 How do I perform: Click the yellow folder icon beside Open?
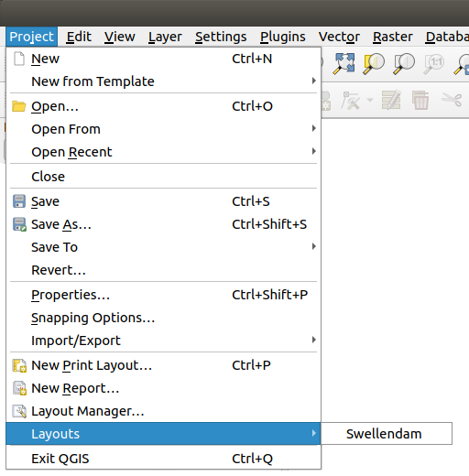point(19,106)
